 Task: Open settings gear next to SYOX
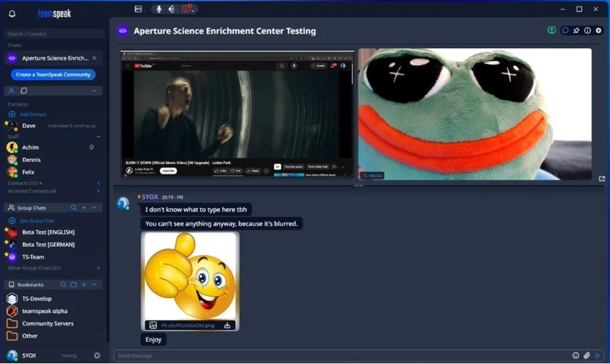(97, 355)
